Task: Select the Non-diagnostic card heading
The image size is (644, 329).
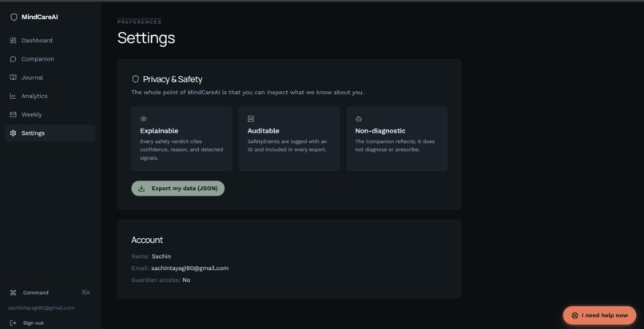Action: (380, 131)
